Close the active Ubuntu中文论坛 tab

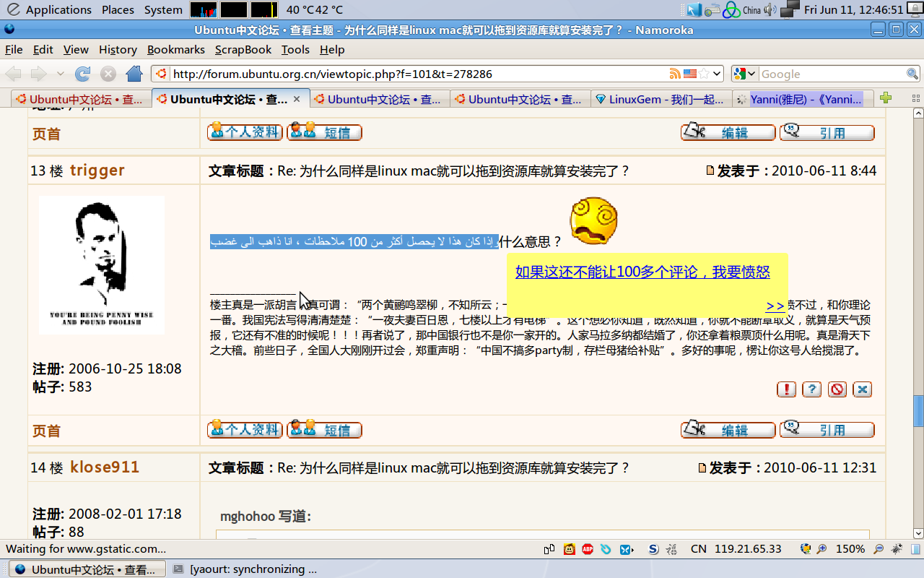tap(296, 99)
